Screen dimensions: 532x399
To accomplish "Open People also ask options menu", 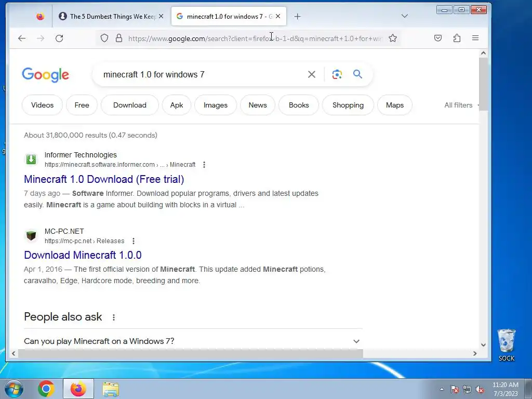I will coord(114,317).
